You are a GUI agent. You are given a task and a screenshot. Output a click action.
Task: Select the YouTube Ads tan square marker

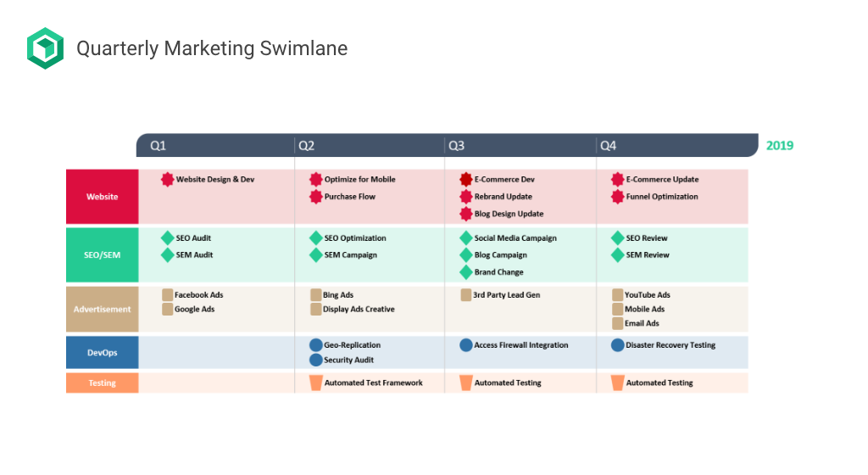click(618, 295)
